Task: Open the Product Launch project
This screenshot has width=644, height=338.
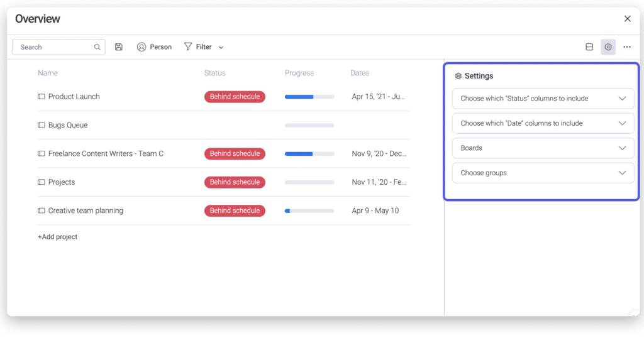Action: [x=74, y=96]
